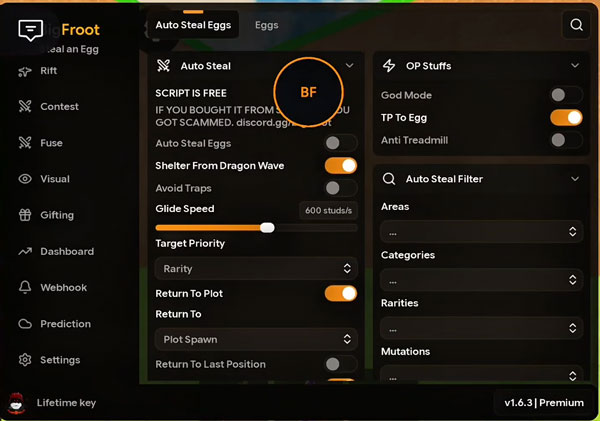Open the Target Priority Rarity dropdown
Viewport: 600px width, 421px height.
(256, 269)
